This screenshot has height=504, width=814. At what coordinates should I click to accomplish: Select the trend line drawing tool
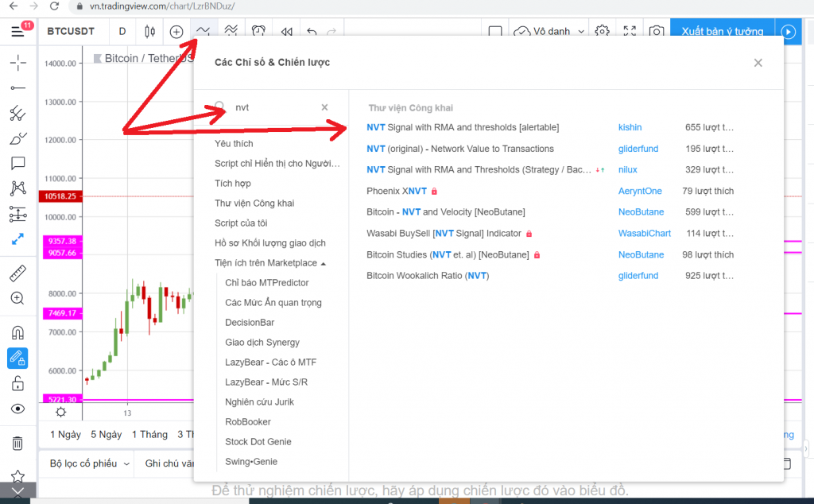point(17,88)
